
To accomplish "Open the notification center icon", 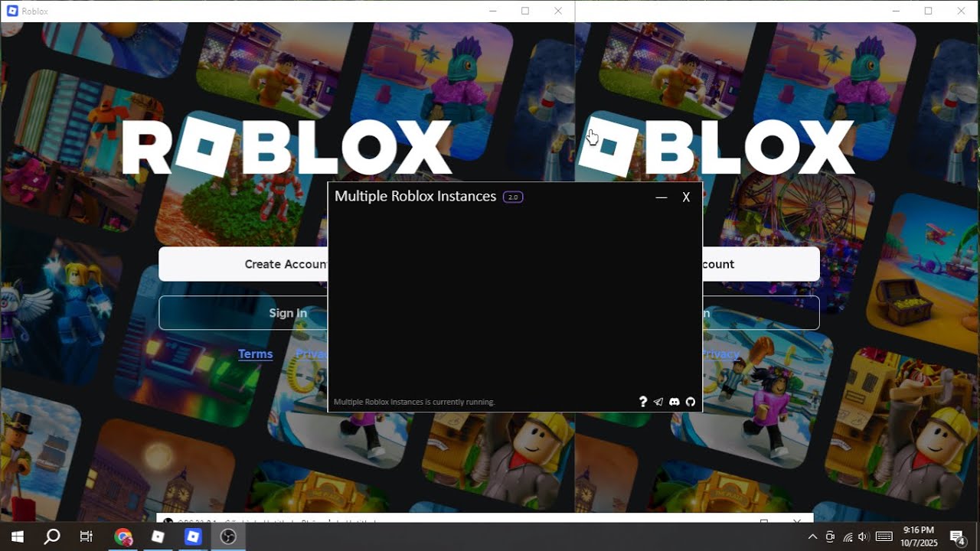I will point(957,536).
